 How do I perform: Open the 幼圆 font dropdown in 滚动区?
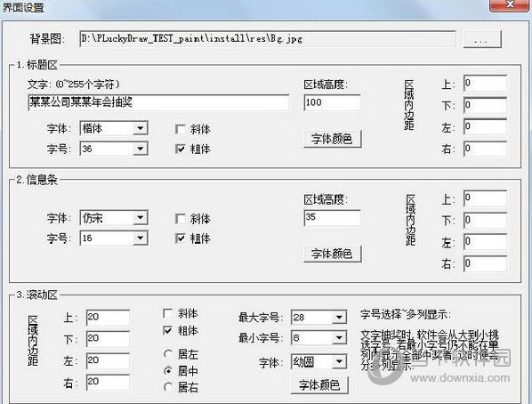click(339, 362)
